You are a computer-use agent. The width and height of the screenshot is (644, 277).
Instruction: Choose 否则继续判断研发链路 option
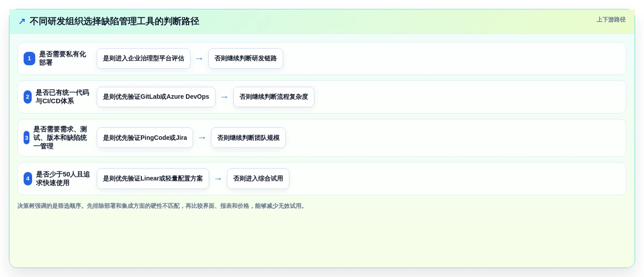tap(246, 59)
